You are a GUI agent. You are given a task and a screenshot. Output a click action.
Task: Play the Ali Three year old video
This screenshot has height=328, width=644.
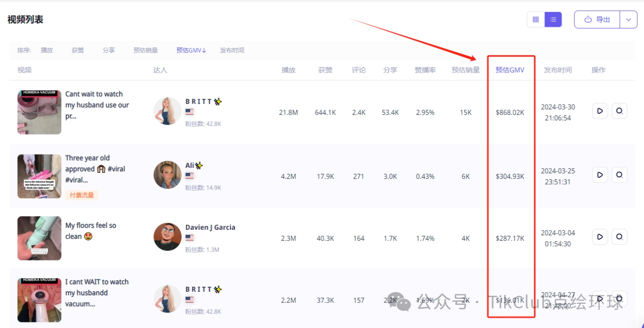point(600,175)
